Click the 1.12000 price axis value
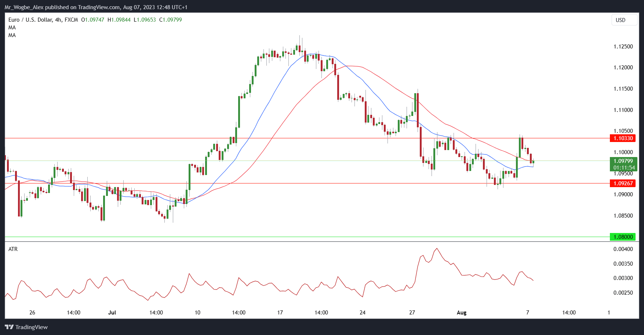This screenshot has height=335, width=644. 623,68
